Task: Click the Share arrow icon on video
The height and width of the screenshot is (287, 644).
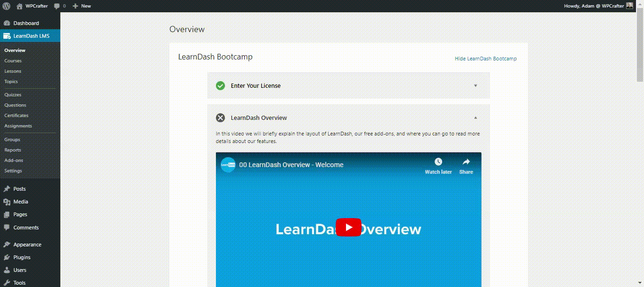Action: click(x=466, y=162)
